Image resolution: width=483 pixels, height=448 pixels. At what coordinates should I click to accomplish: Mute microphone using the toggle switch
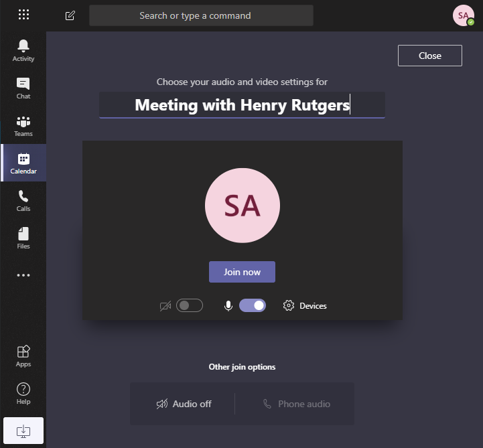[x=253, y=306]
